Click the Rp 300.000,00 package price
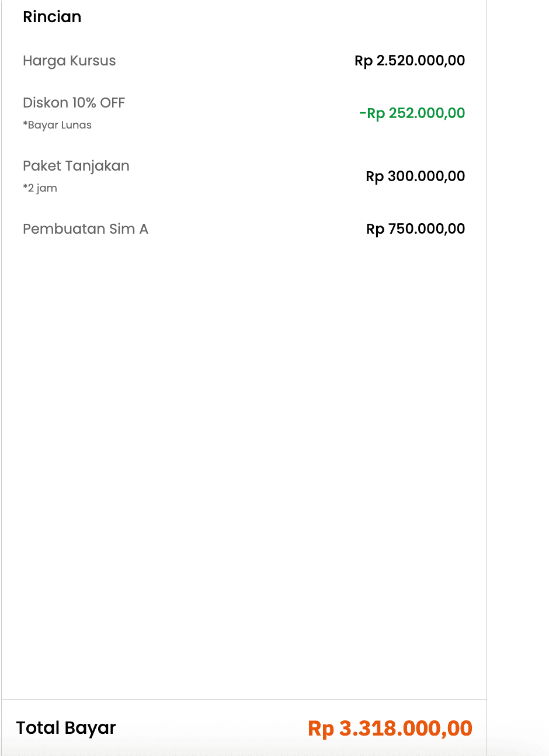 pyautogui.click(x=415, y=176)
